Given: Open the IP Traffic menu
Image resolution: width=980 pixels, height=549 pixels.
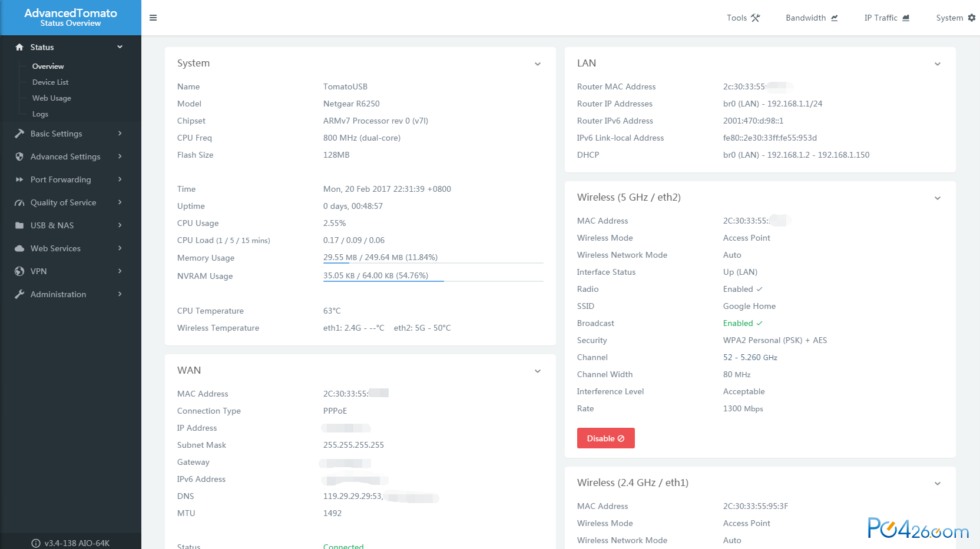Looking at the screenshot, I should point(887,18).
